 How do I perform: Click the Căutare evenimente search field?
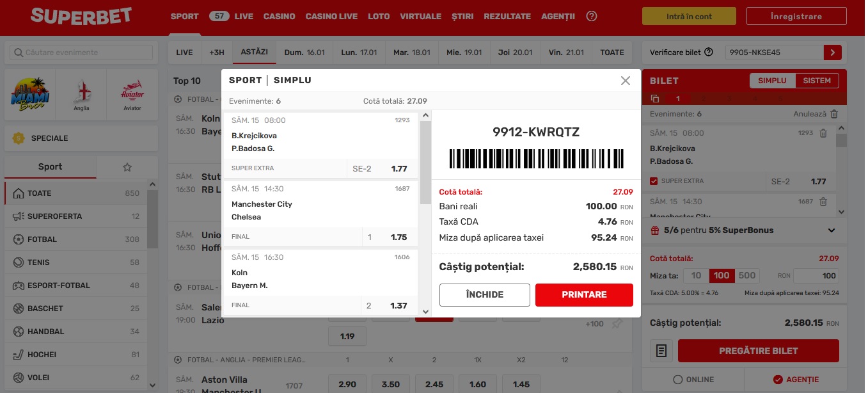[x=81, y=52]
